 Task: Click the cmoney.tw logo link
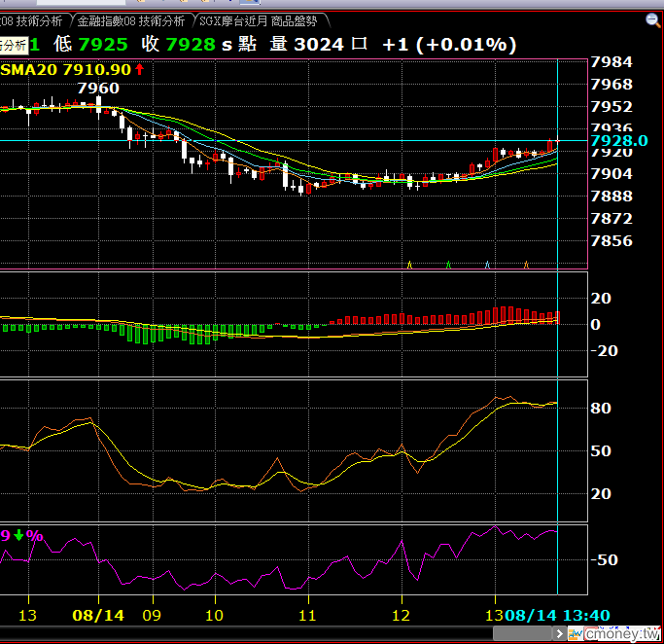(622, 634)
